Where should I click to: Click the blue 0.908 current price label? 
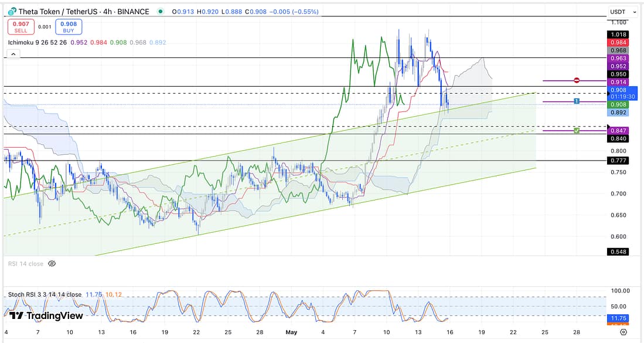point(621,90)
